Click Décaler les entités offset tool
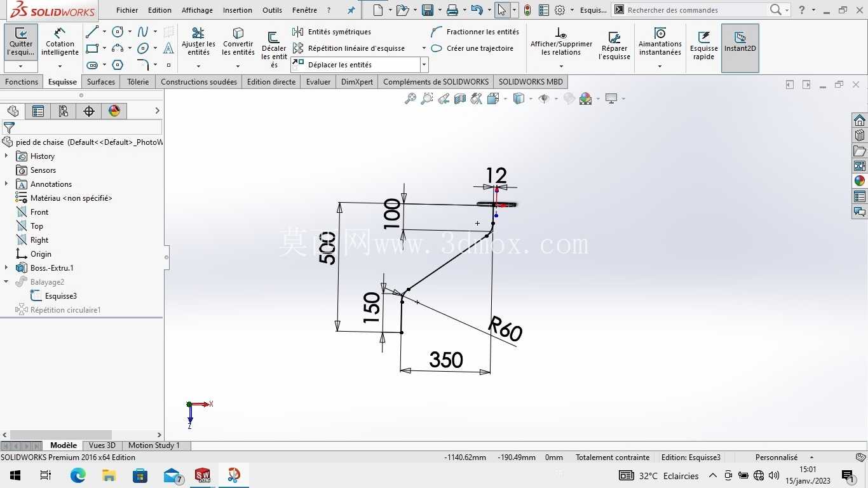Viewport: 868px width, 488px height. point(274,48)
